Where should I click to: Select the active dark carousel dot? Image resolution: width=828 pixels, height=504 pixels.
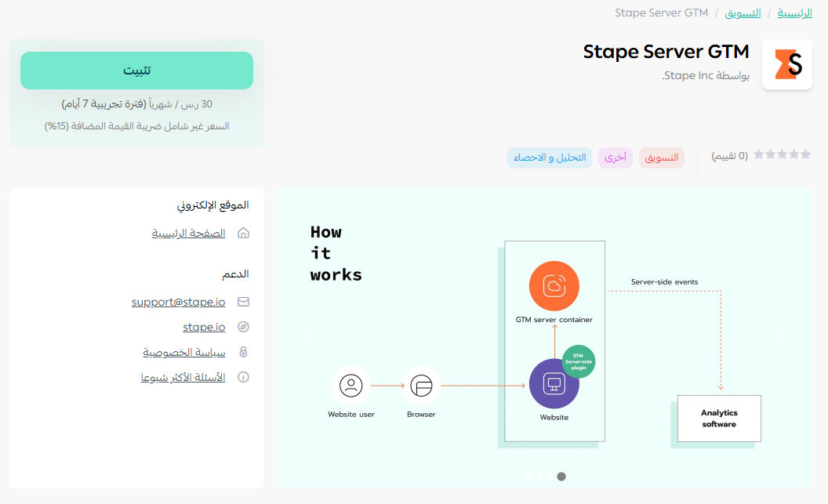pos(561,476)
